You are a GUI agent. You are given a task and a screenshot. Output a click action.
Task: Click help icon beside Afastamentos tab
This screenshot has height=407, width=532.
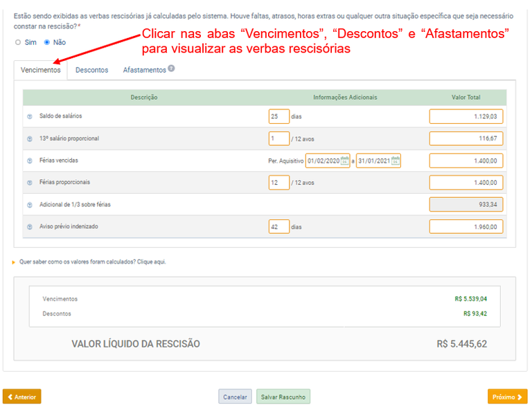point(171,68)
